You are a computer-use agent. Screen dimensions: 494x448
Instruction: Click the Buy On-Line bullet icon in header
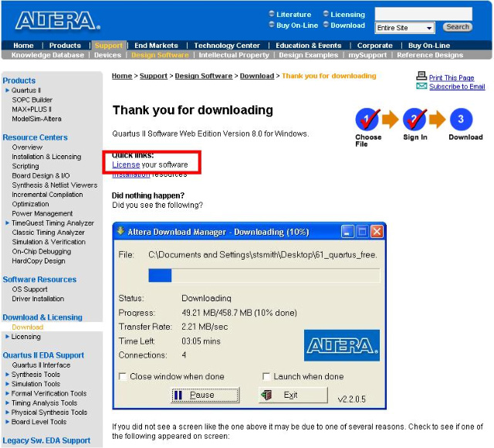272,24
